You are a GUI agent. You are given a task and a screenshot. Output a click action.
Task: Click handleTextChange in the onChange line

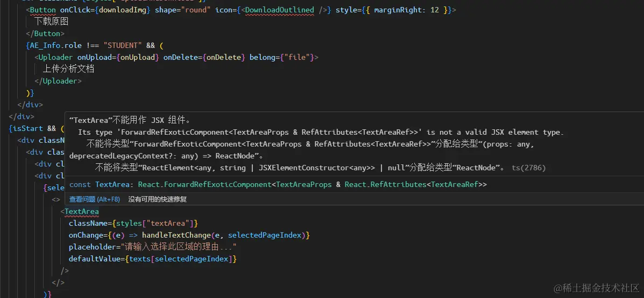[176, 235]
